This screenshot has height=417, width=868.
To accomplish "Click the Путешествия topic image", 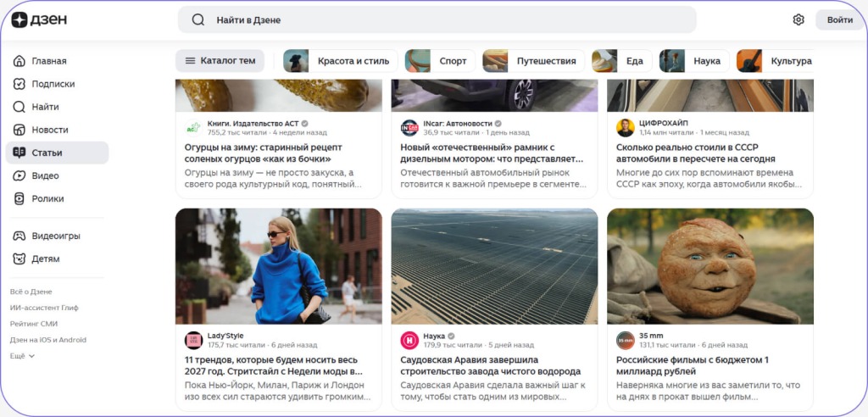I will 495,61.
